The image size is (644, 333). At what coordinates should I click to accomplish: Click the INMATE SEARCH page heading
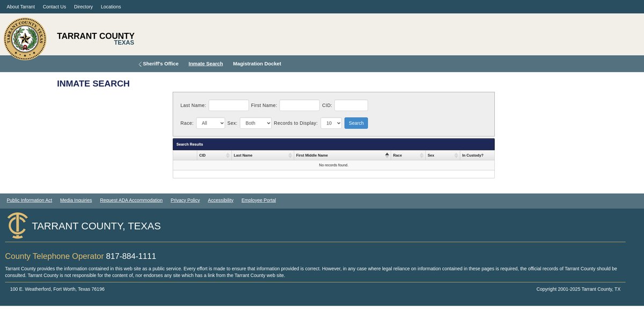pos(93,84)
